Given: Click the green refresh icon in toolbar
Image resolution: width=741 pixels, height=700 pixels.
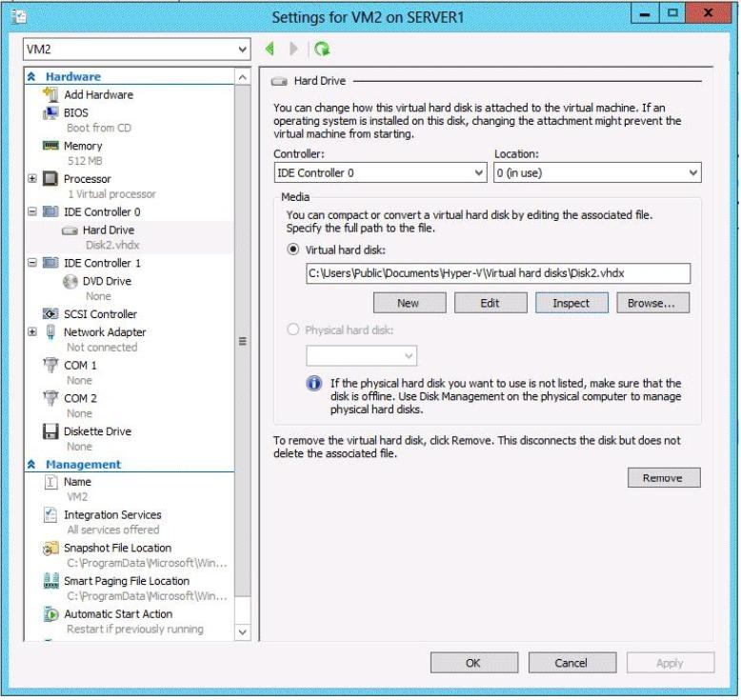Looking at the screenshot, I should pos(322,48).
